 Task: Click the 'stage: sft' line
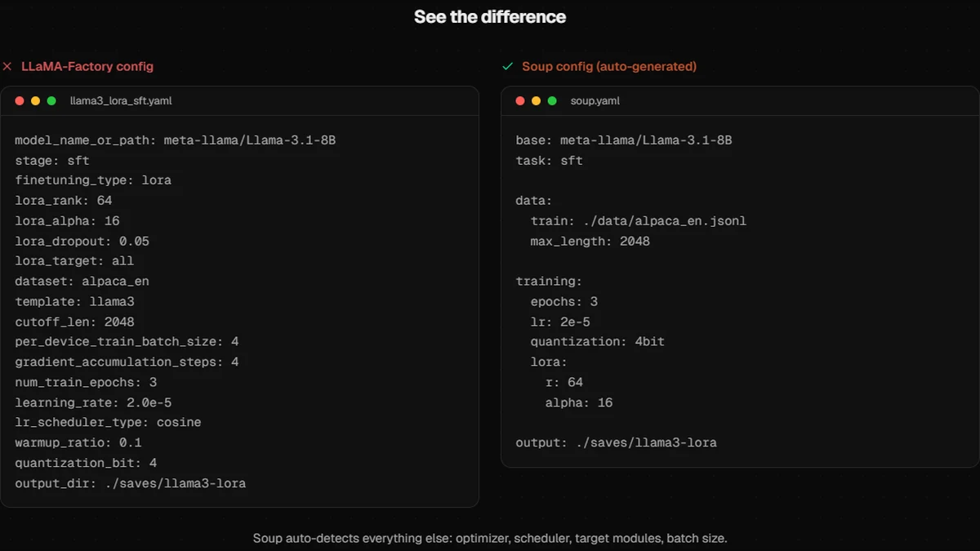tap(52, 161)
